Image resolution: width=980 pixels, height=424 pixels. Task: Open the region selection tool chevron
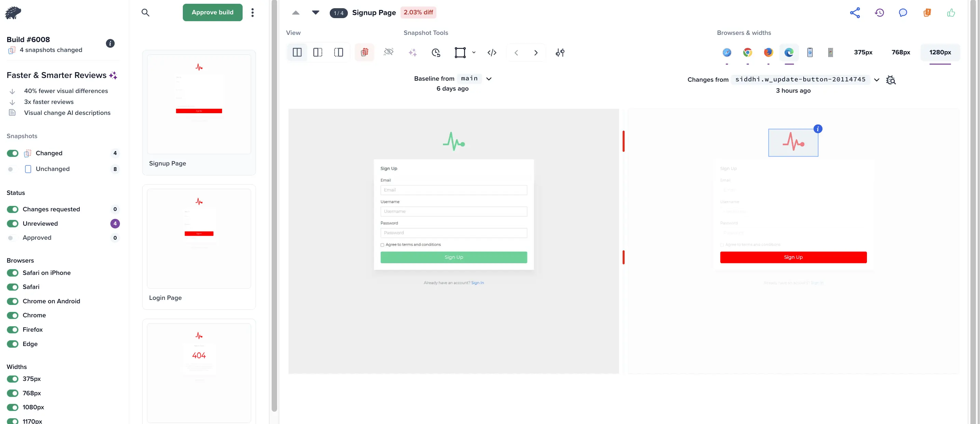(474, 53)
